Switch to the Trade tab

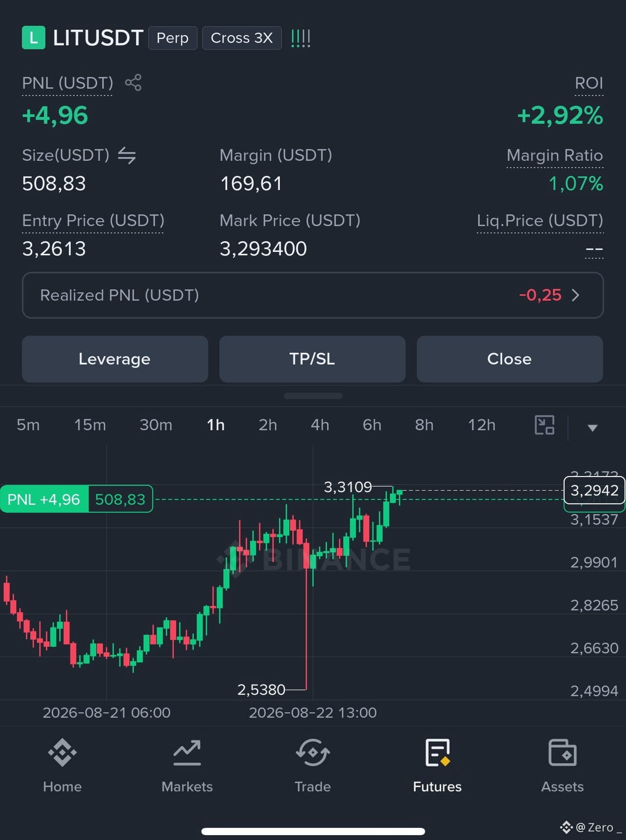point(313,766)
